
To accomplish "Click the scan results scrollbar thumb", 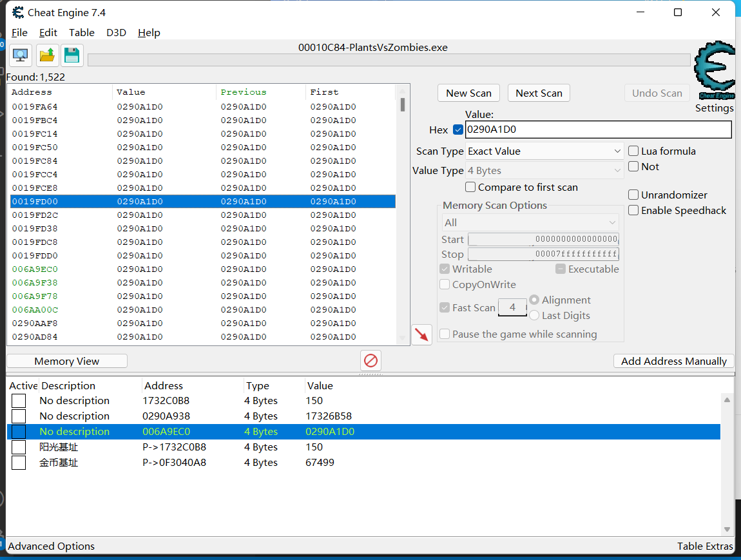I will tap(403, 104).
